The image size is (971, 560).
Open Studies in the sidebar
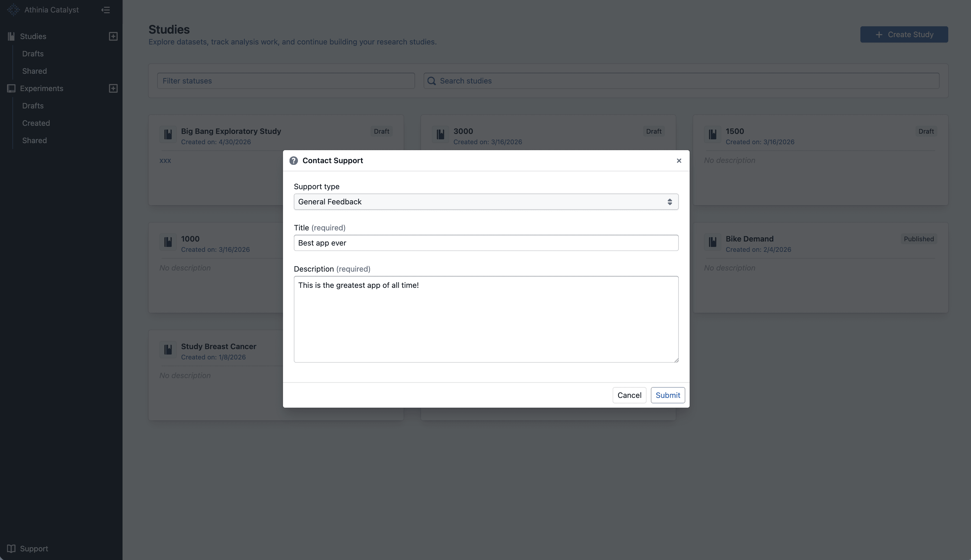(33, 36)
